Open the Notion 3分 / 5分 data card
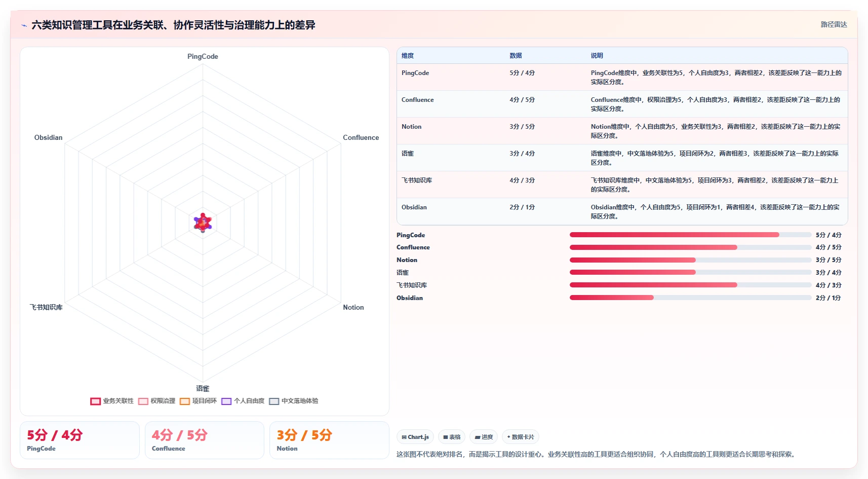Image resolution: width=868 pixels, height=479 pixels. coord(329,440)
